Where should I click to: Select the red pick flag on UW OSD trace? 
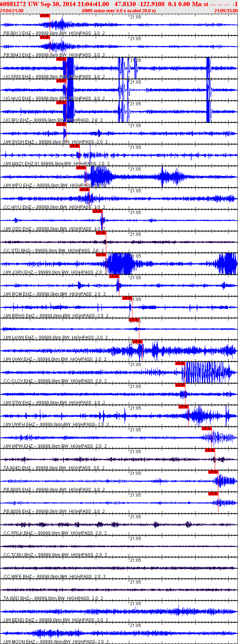(98, 211)
